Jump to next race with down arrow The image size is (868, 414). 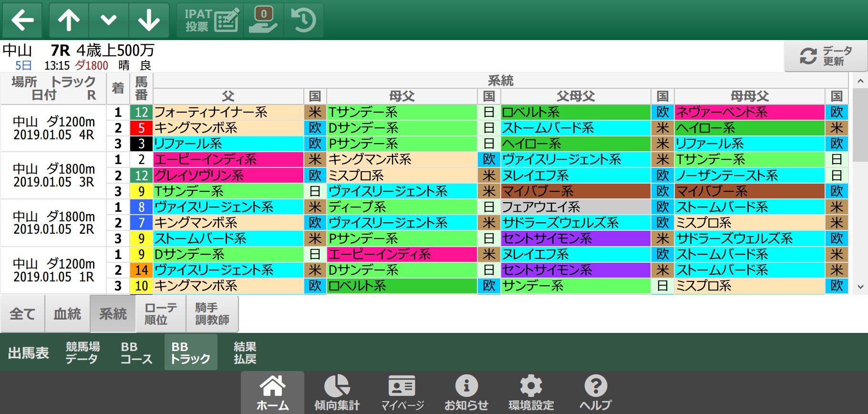(149, 20)
